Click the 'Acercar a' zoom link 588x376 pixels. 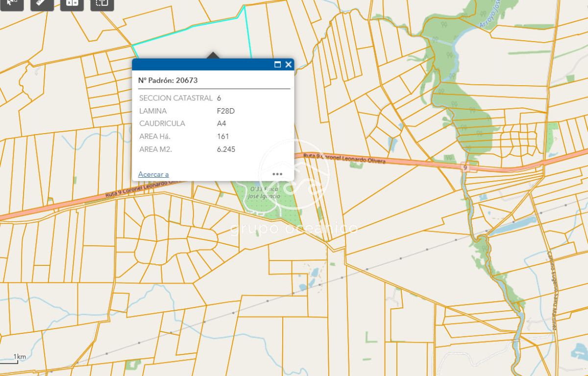(153, 174)
